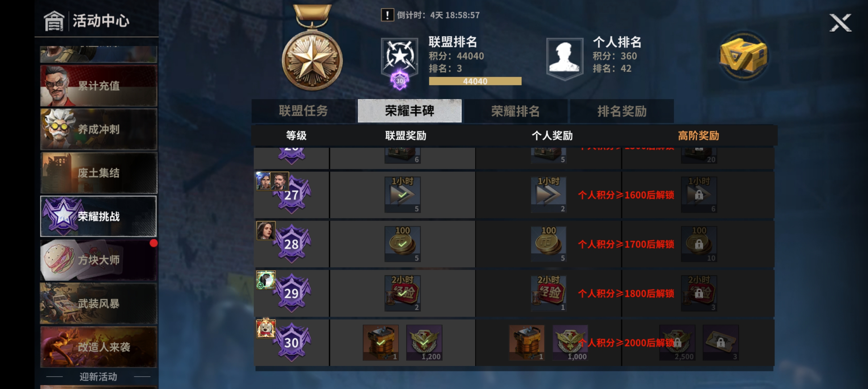Open the 排名奖励 tab
Viewport: 868px width, 389px height.
point(622,111)
